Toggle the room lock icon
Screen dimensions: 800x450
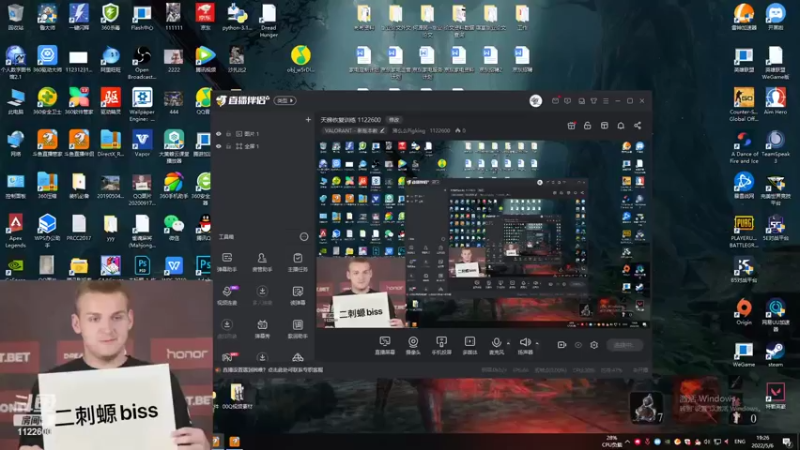tap(587, 126)
